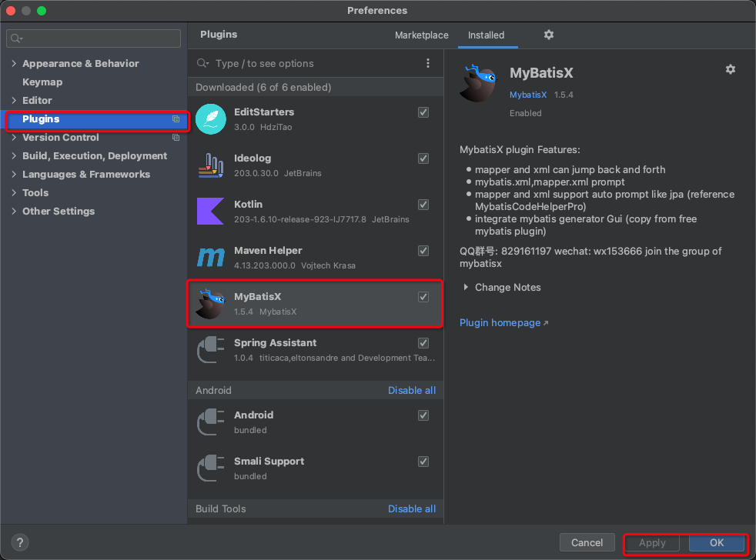This screenshot has height=560, width=756.
Task: Click the help question mark button
Action: [x=20, y=542]
